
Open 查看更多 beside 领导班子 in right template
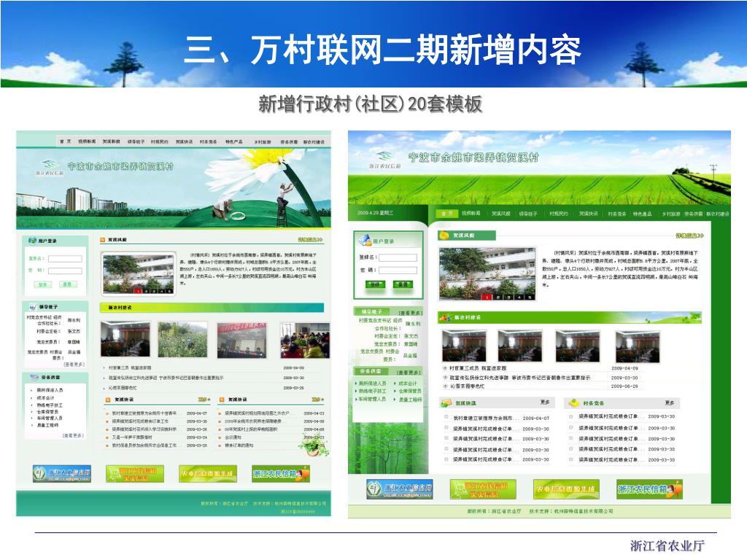(x=410, y=313)
